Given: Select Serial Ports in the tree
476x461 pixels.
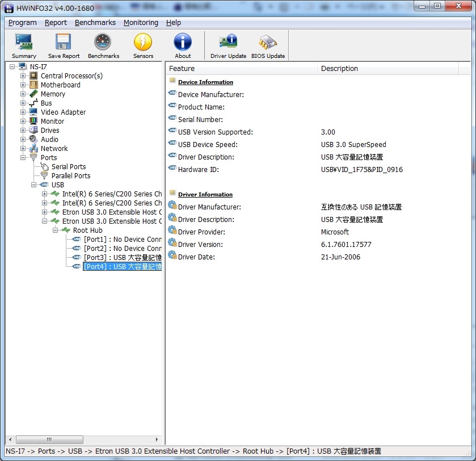Looking at the screenshot, I should [x=69, y=166].
